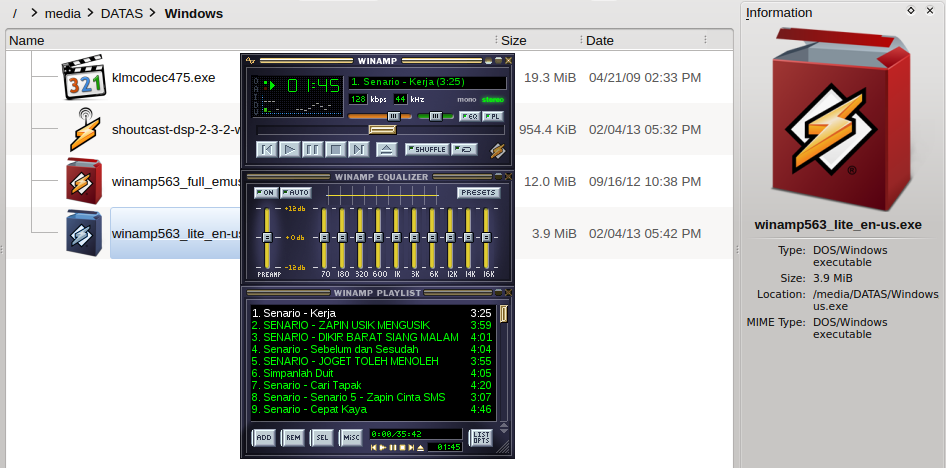The height and width of the screenshot is (468, 946).
Task: Toggle Shuffle in Winamp
Action: click(427, 149)
